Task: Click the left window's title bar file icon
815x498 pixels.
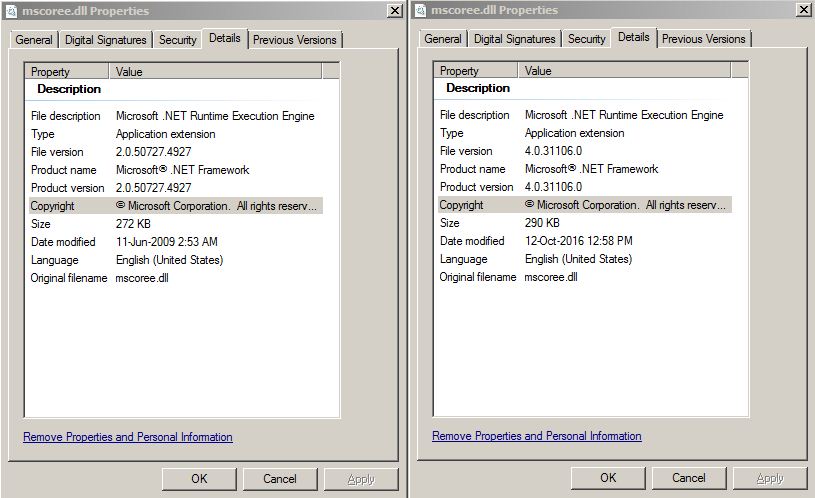Action: point(11,11)
